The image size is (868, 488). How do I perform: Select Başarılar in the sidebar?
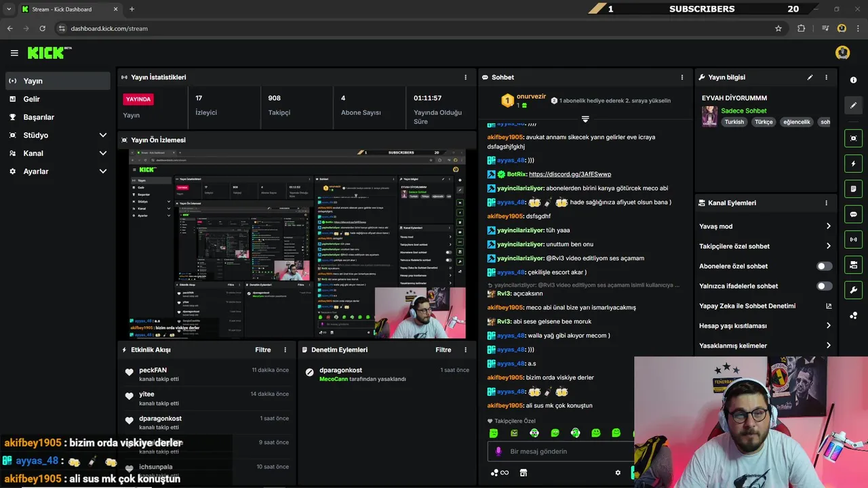pyautogui.click(x=58, y=117)
